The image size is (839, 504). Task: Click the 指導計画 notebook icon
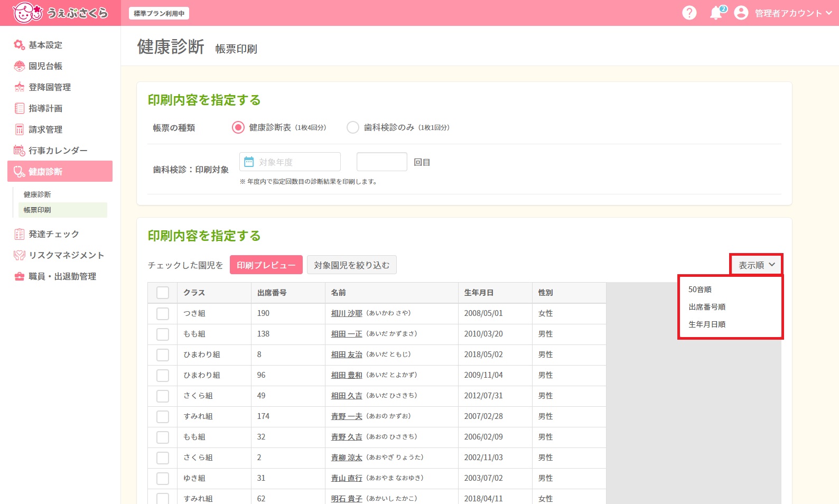pos(20,108)
